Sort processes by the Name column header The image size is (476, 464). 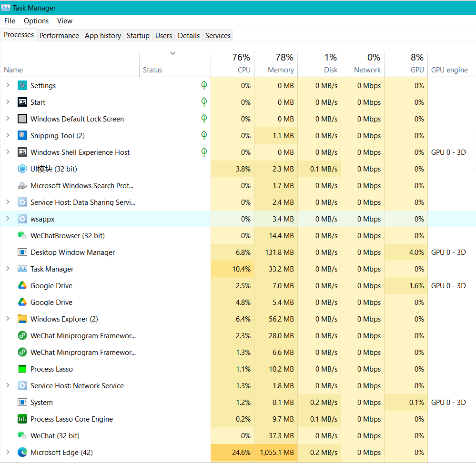pyautogui.click(x=70, y=64)
